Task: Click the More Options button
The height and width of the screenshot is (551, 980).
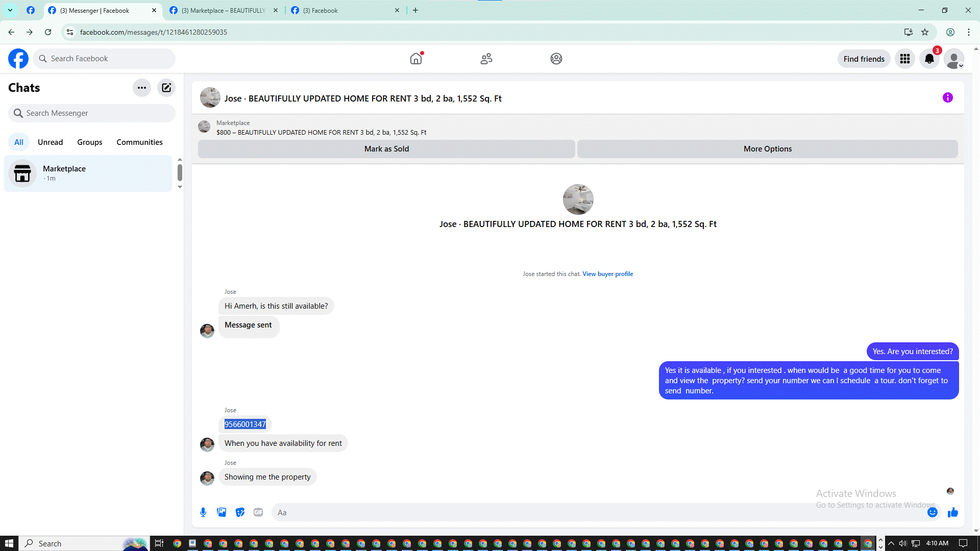Action: pyautogui.click(x=767, y=149)
